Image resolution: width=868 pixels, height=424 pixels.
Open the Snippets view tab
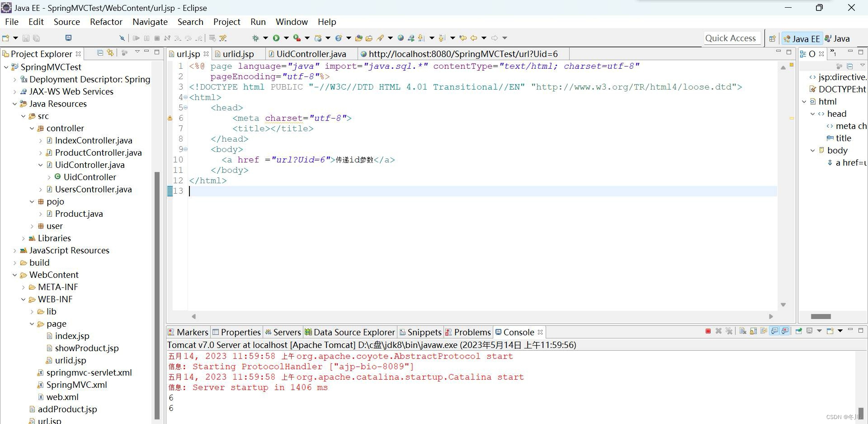point(420,332)
